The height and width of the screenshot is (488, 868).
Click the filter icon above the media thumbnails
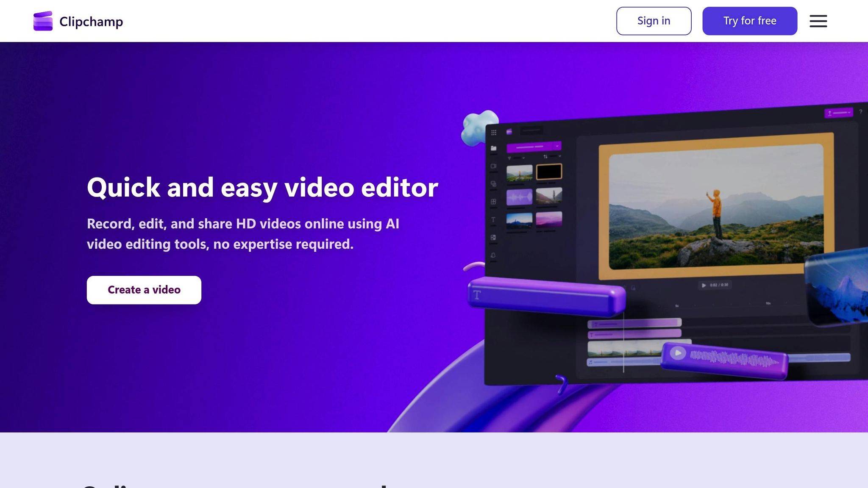pos(509,158)
